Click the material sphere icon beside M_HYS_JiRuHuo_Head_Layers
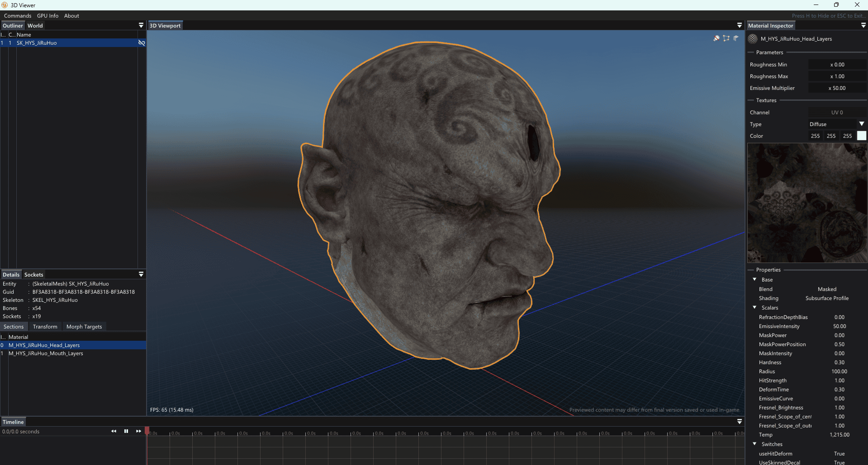The width and height of the screenshot is (868, 465). click(x=753, y=39)
